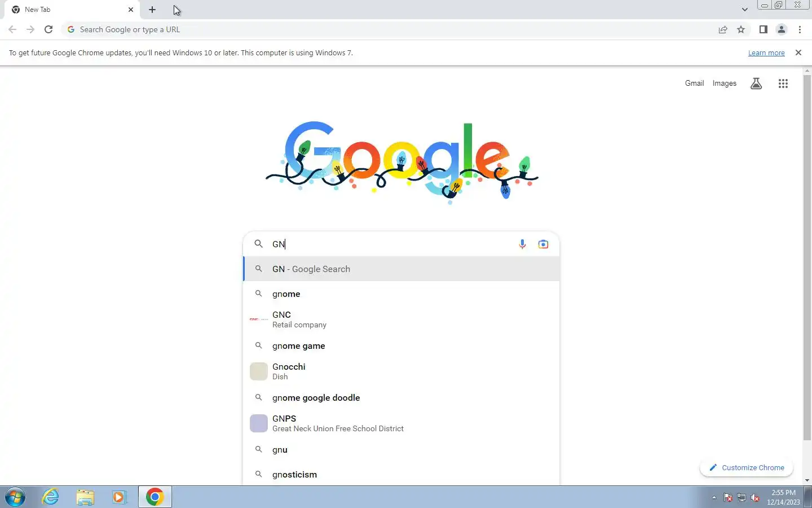Click the back navigation arrow
Screen dimensions: 812x508
pyautogui.click(x=12, y=29)
